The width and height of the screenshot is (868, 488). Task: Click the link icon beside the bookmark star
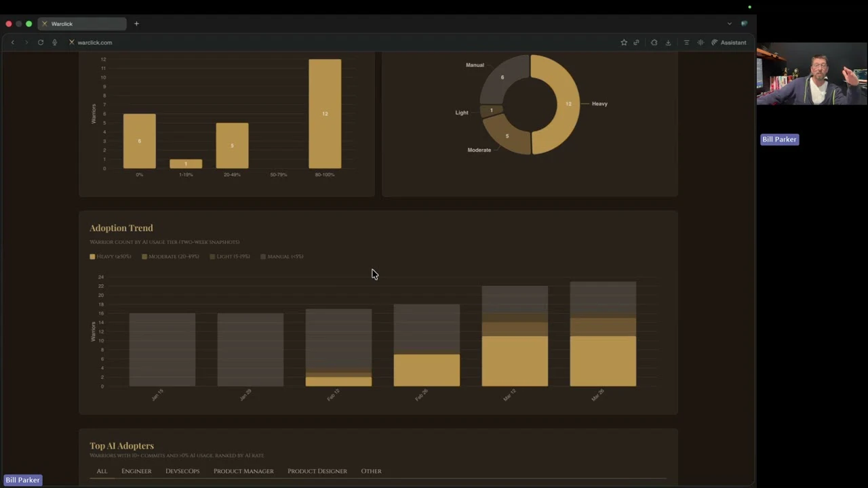[636, 42]
